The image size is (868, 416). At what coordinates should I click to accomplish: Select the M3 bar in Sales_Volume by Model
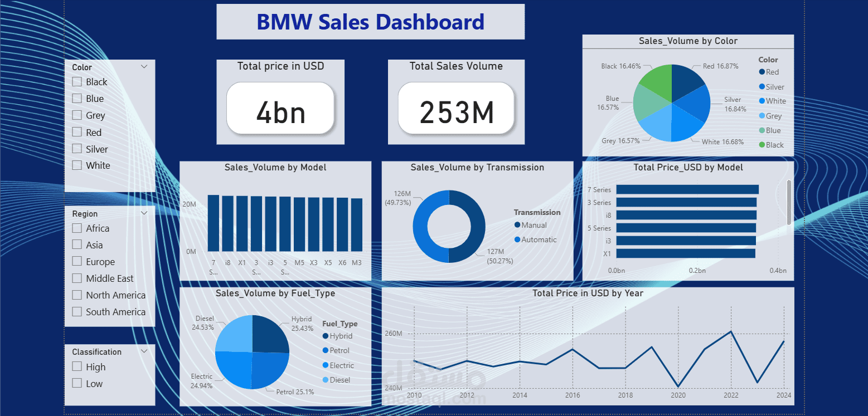coord(357,225)
